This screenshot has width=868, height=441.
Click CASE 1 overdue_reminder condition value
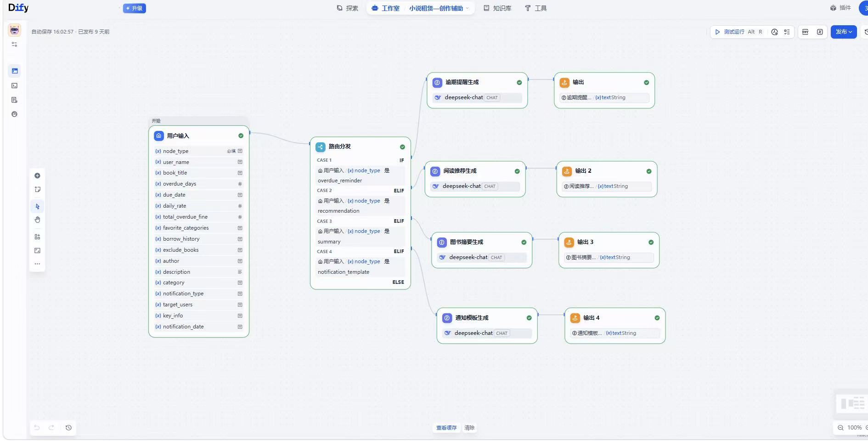[x=340, y=181]
